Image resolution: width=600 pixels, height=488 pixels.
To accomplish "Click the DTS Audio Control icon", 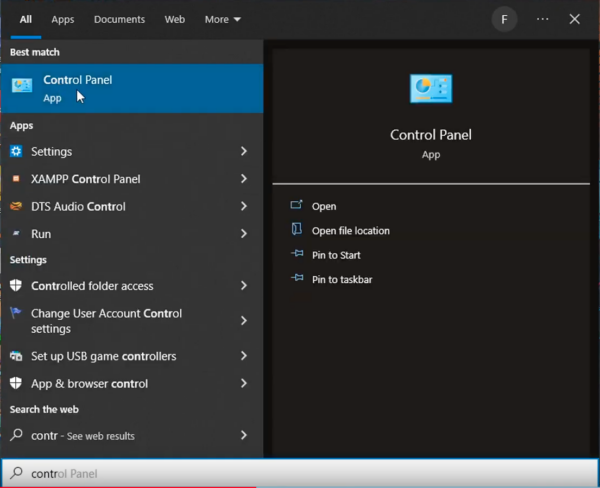I will tap(16, 207).
